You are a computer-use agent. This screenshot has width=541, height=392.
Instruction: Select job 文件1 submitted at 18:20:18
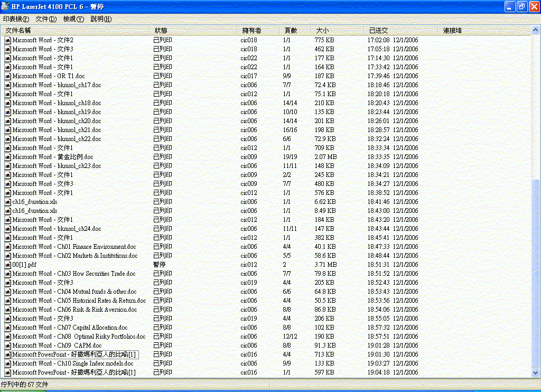[43, 94]
